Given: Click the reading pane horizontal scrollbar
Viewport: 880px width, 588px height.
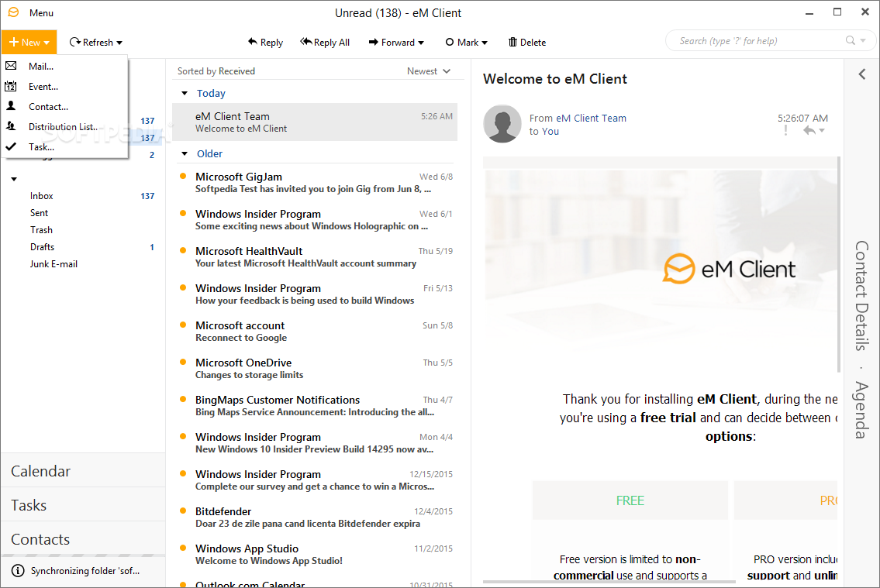Looking at the screenshot, I should point(609,582).
